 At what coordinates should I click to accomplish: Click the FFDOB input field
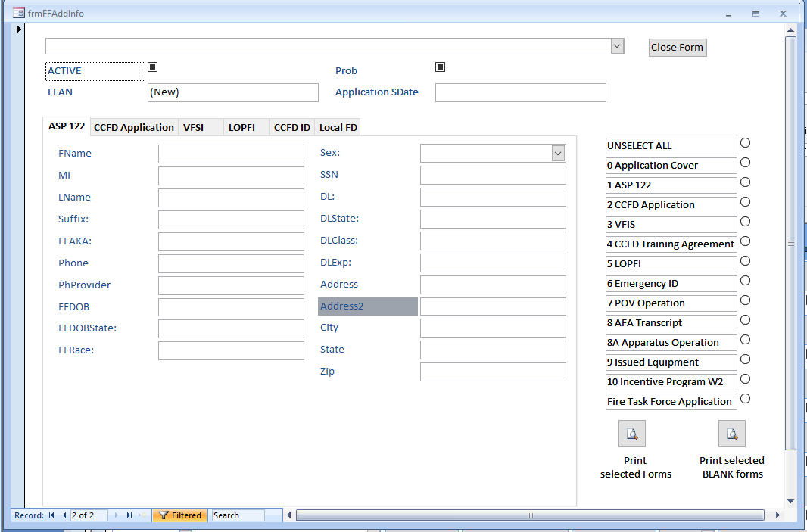coord(231,307)
